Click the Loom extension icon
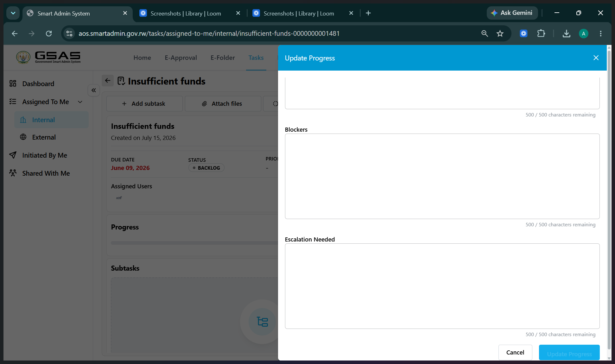Screen dimensions: 615x364 point(524,34)
